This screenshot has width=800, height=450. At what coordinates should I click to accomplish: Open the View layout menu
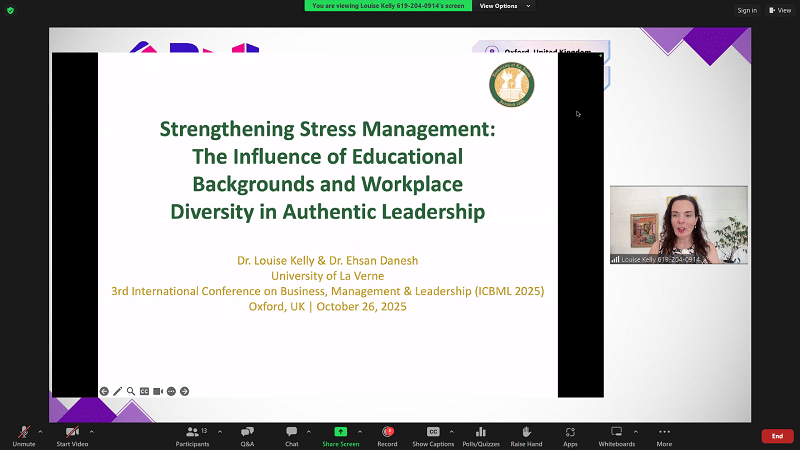(x=778, y=10)
